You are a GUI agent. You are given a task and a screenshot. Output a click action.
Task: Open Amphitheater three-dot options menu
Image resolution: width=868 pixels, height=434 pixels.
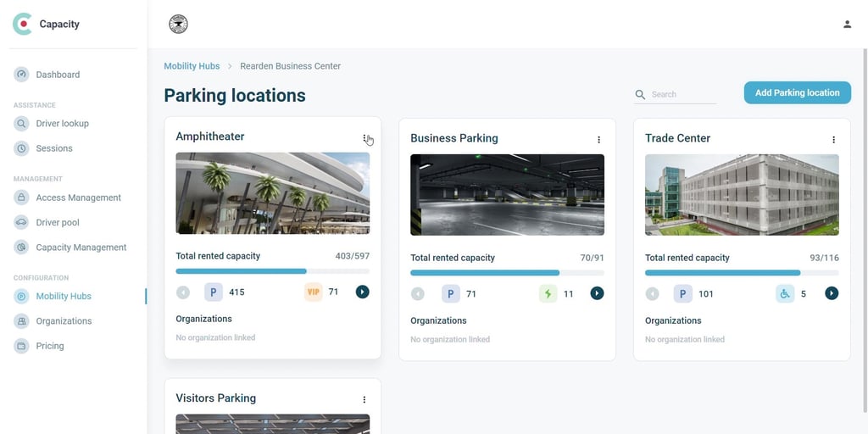[x=364, y=138]
